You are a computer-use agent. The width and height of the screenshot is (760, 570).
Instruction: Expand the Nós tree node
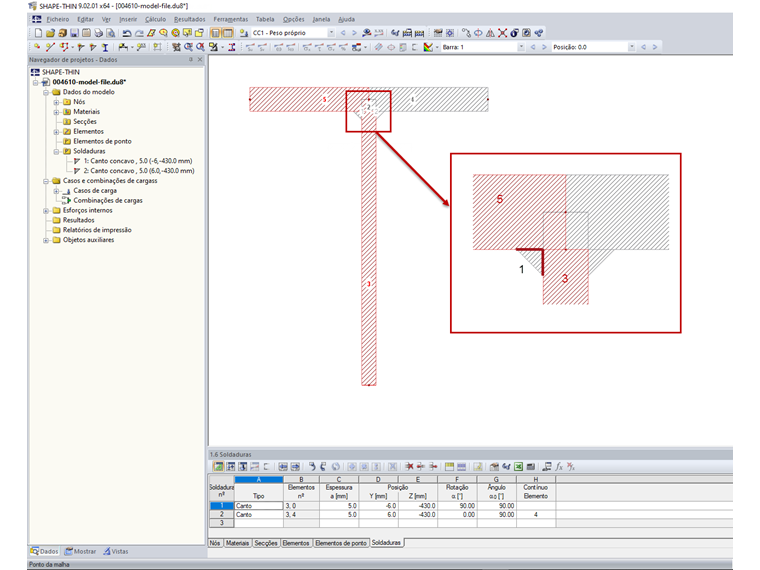(x=56, y=102)
